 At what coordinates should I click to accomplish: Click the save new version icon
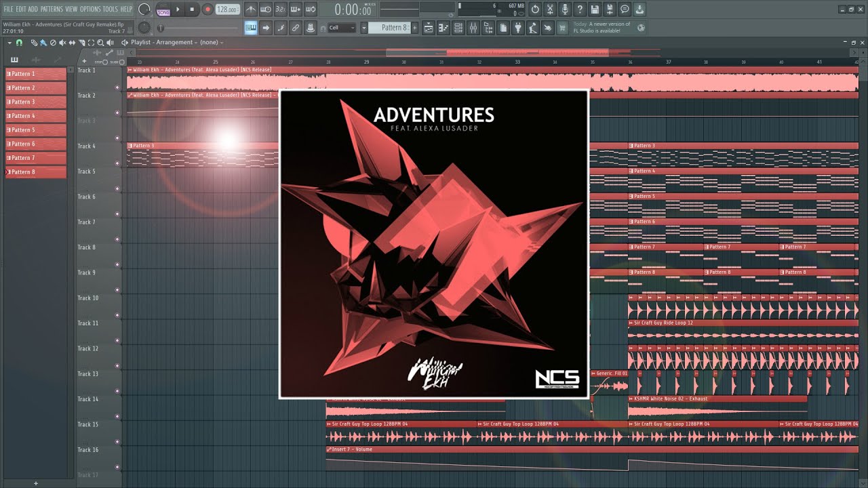(610, 9)
